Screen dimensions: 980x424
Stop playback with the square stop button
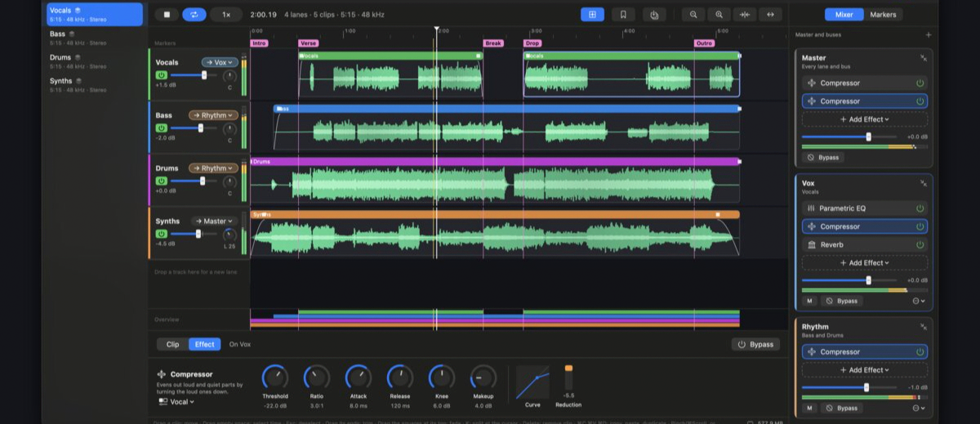point(167,14)
